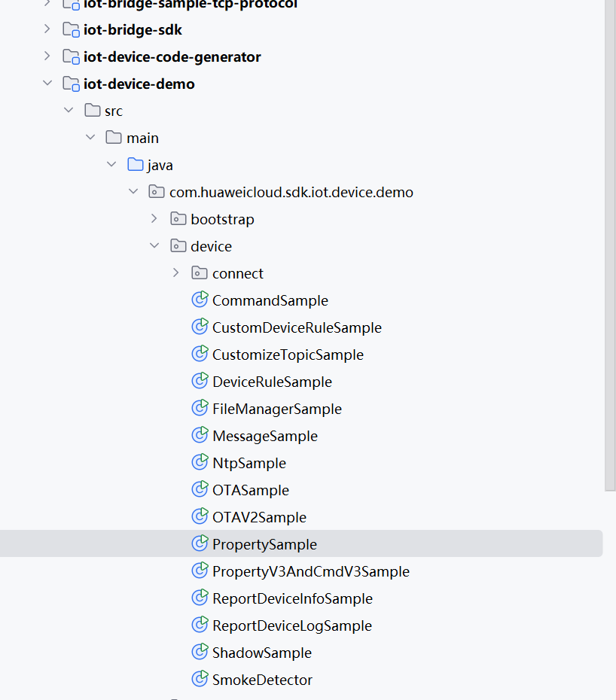The height and width of the screenshot is (700, 616).
Task: Click the NtpSample class icon
Action: 200,462
